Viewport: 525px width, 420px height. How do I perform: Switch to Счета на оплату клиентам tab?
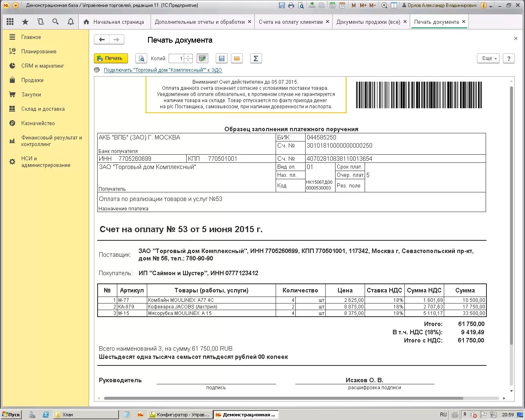tap(291, 22)
